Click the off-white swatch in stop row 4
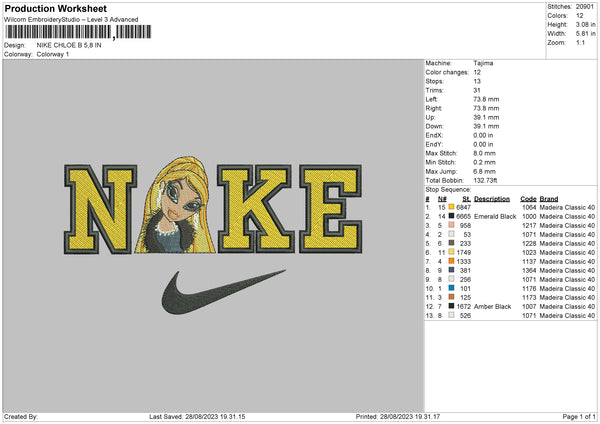Viewport: 600px width, 424px height. [452, 234]
